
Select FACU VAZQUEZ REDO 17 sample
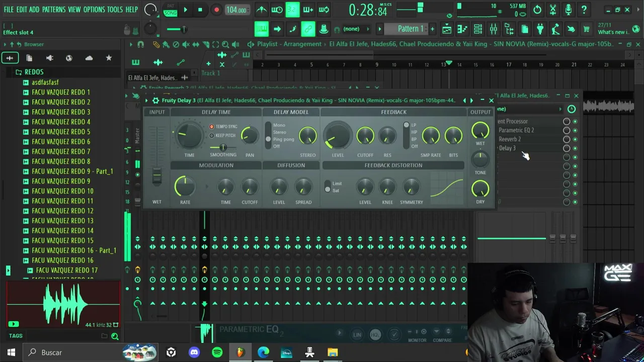pos(67,270)
